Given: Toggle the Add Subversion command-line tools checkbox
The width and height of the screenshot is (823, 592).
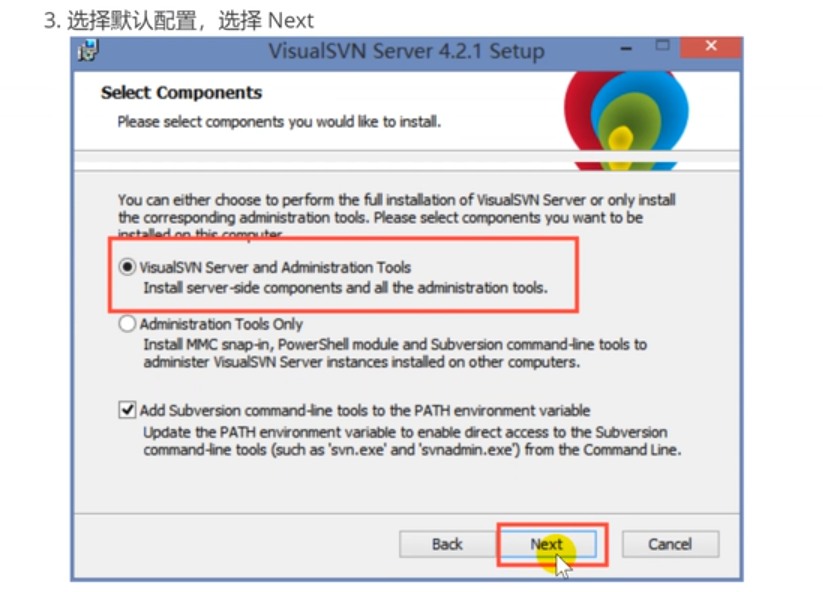Looking at the screenshot, I should 127,410.
